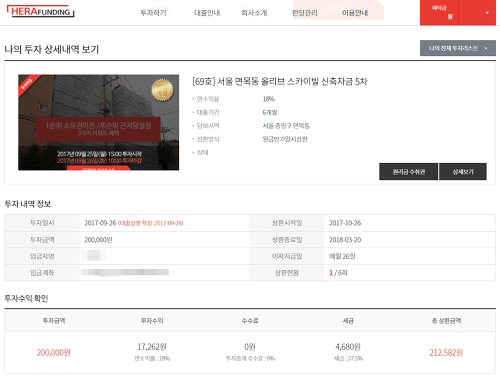Viewport: 500px width, 377px height.
Task: Click the property photo thumbnail
Action: (x=98, y=122)
